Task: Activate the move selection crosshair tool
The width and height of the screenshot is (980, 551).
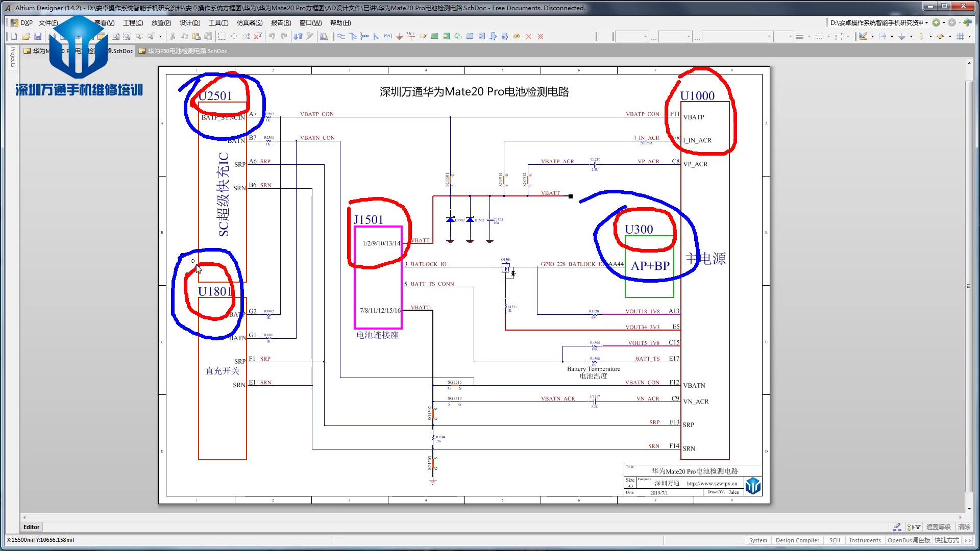Action: (x=234, y=36)
